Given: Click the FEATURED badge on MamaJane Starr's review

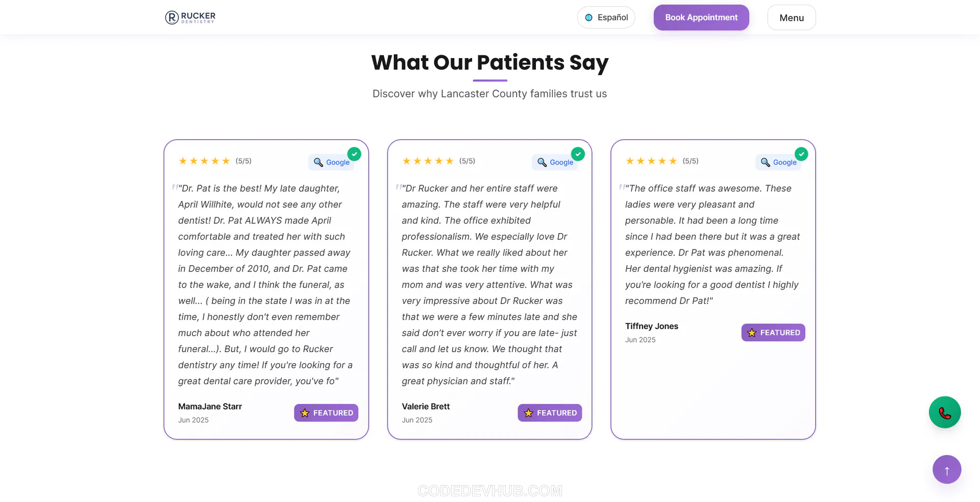Looking at the screenshot, I should coord(326,413).
